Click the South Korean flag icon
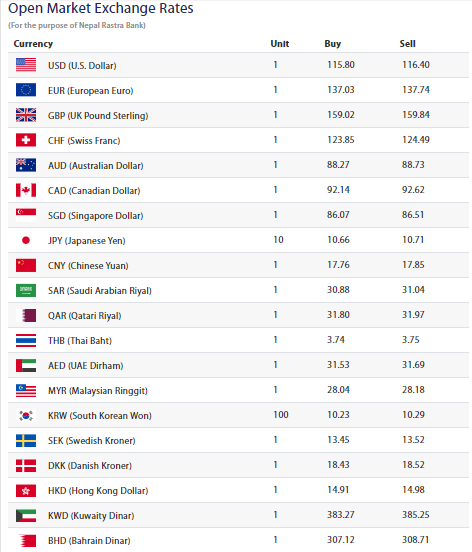The image size is (472, 552). pos(26,415)
